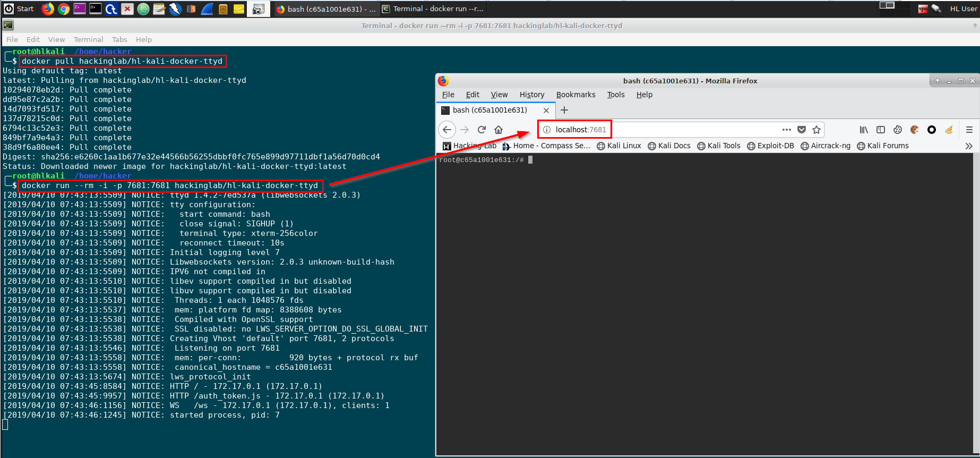The height and width of the screenshot is (458, 980).
Task: Open Firefox Library icon
Action: point(864,130)
